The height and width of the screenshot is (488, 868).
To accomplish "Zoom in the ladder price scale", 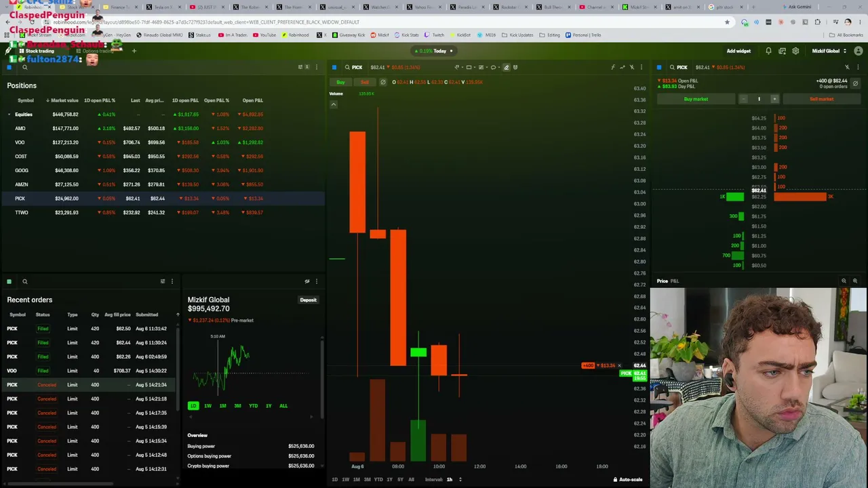I will (x=854, y=281).
